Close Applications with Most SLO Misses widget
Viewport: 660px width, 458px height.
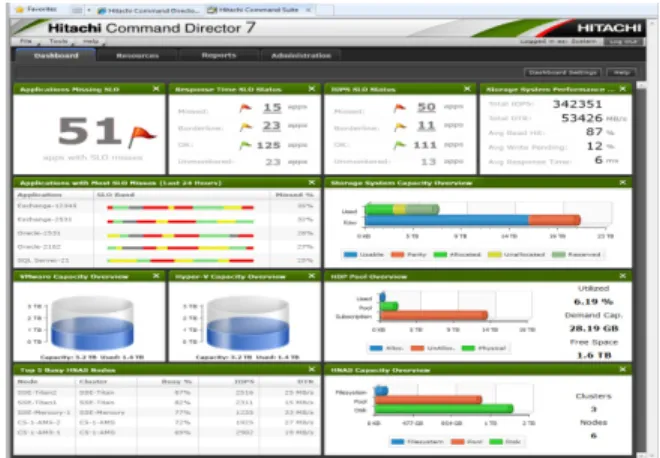(x=311, y=182)
